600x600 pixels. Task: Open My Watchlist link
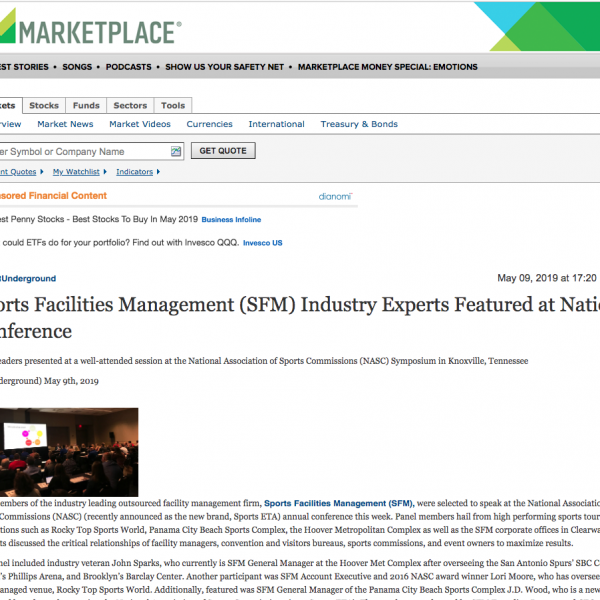pos(76,172)
